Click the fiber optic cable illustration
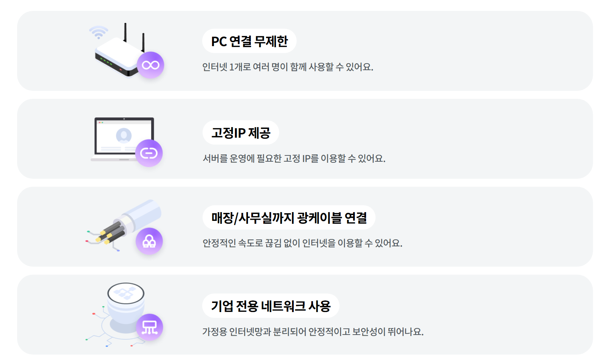This screenshot has height=364, width=609. pyautogui.click(x=124, y=225)
